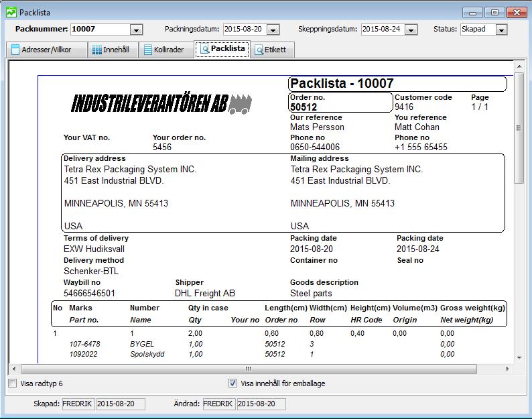Click the Ändrad user field FREDRIK

(x=218, y=404)
